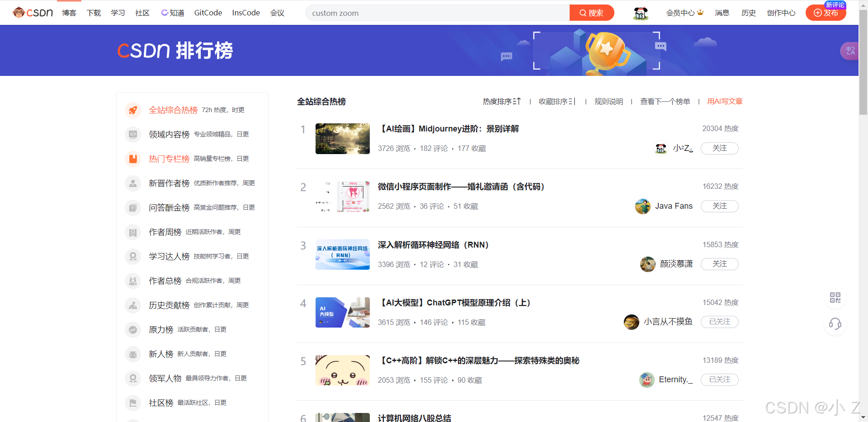
Task: Click the 领域内容榜 sidebar icon
Action: click(133, 134)
